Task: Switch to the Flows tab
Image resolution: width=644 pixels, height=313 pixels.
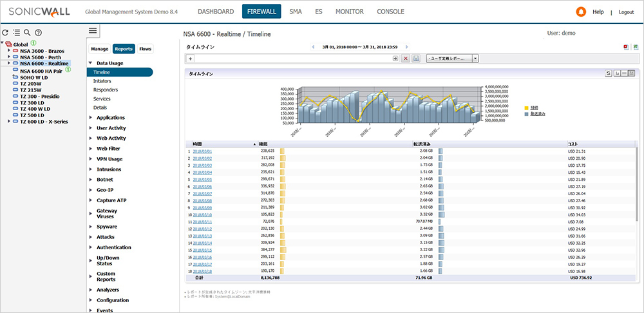Action: [x=145, y=49]
